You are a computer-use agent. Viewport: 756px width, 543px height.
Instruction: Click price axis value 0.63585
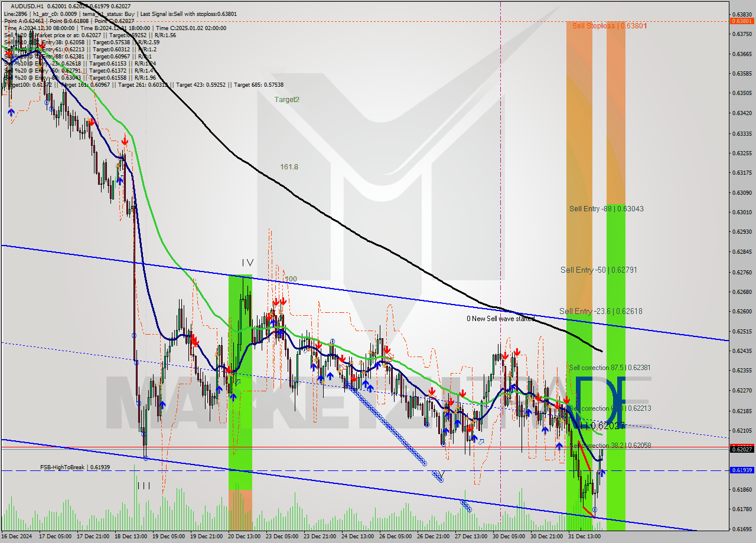[x=742, y=73]
